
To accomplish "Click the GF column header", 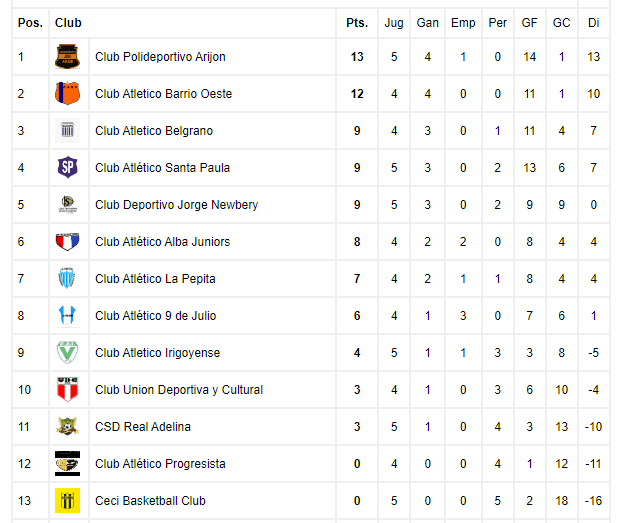I will pos(529,23).
